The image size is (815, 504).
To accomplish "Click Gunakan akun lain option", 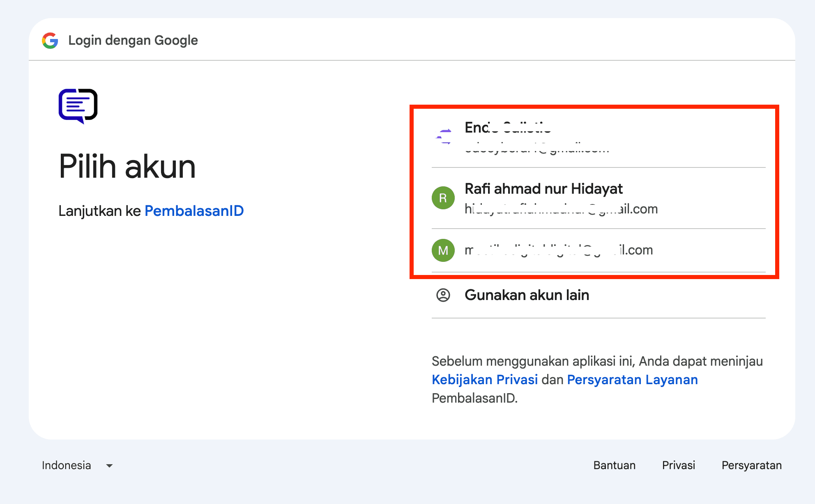I will (599, 295).
